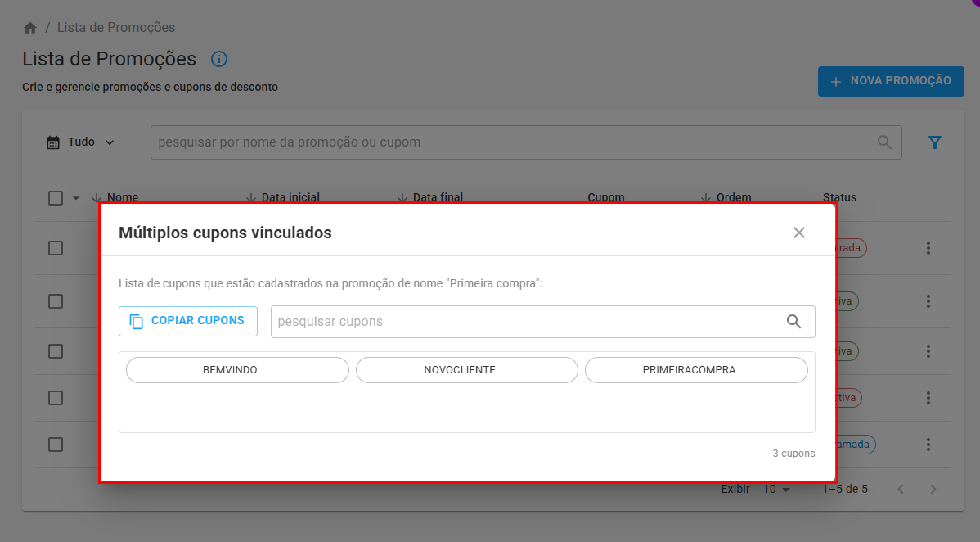Image resolution: width=980 pixels, height=542 pixels.
Task: Click the COPIAR CUPONS button
Action: [187, 321]
